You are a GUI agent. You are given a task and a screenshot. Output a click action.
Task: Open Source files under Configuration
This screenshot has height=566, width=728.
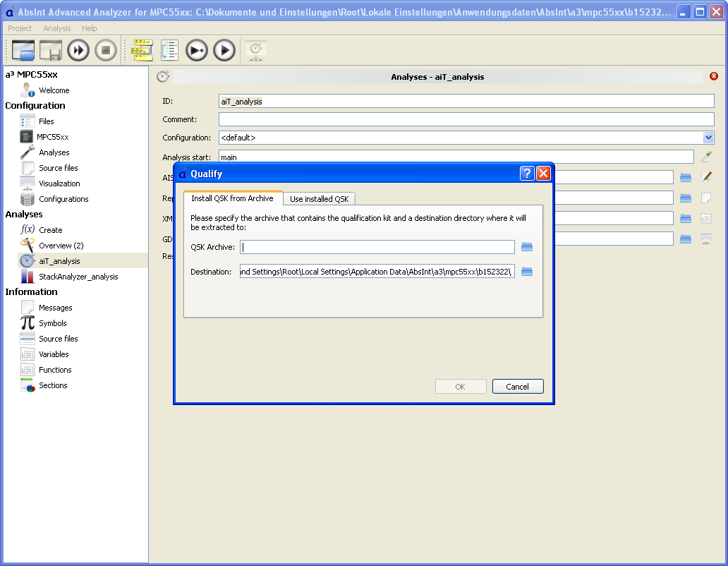click(x=58, y=168)
